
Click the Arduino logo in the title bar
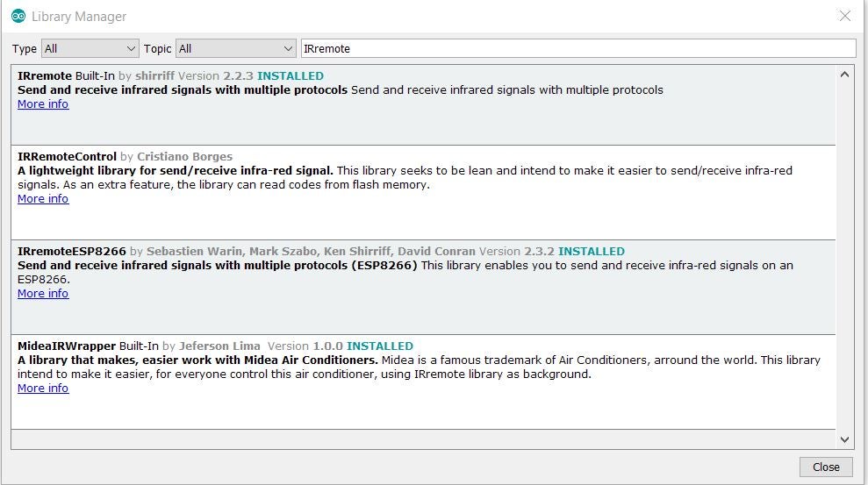click(x=18, y=16)
